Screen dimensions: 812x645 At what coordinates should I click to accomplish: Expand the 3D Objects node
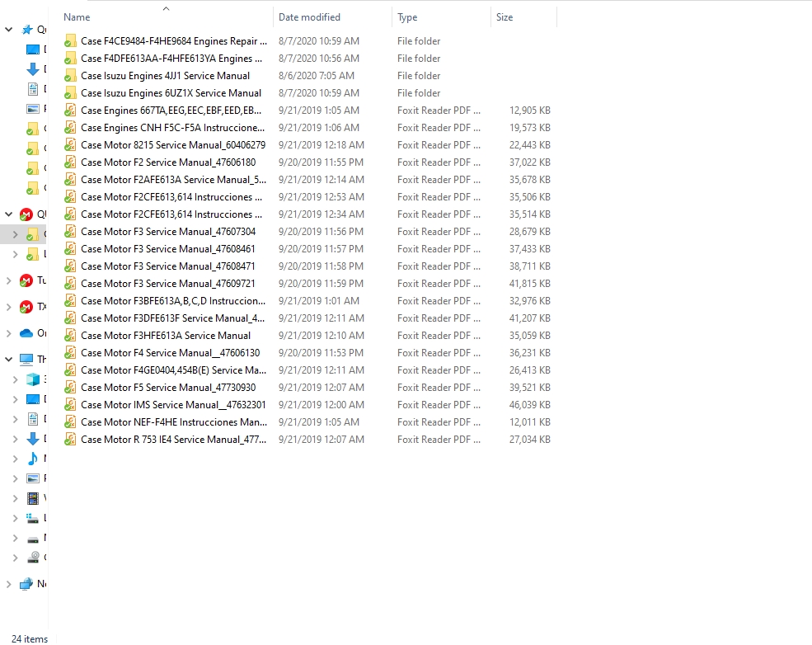[15, 379]
